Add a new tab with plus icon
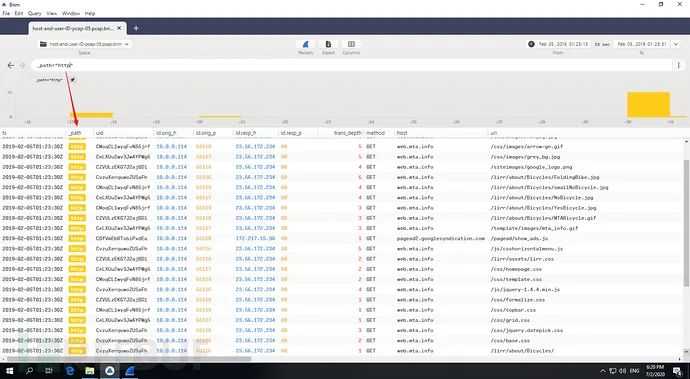 136,28
